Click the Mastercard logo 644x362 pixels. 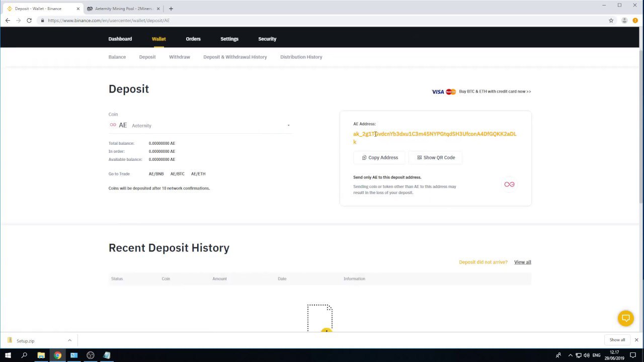[x=451, y=92]
